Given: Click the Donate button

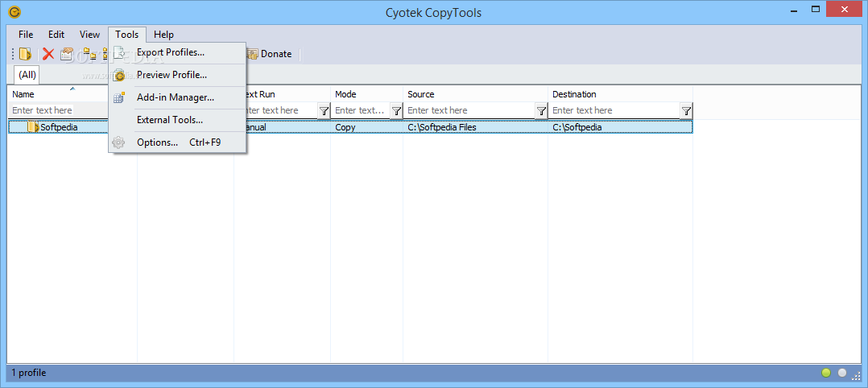Looking at the screenshot, I should point(270,54).
